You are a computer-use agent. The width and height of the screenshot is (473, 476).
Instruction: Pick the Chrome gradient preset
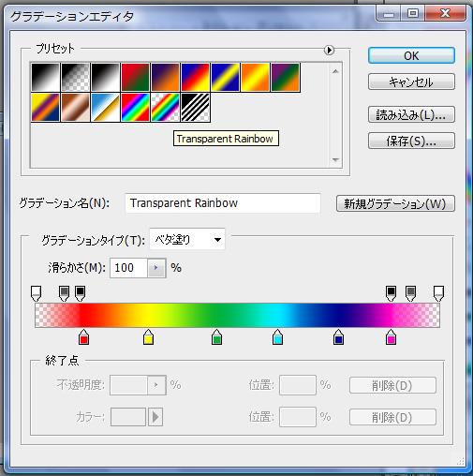[x=105, y=108]
